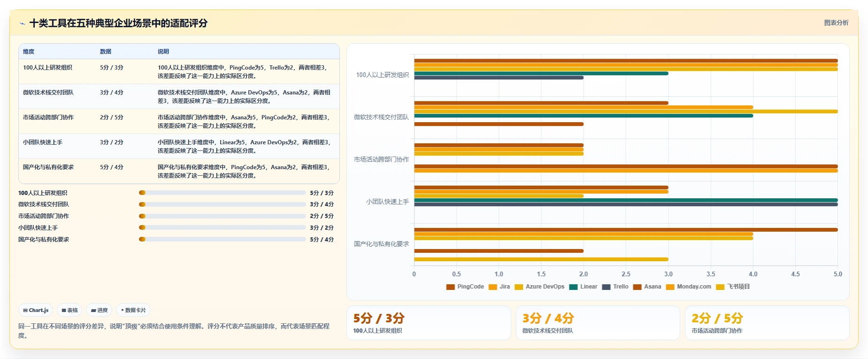Click the 数据卡片 tag chip
868x359 pixels.
[x=133, y=310]
